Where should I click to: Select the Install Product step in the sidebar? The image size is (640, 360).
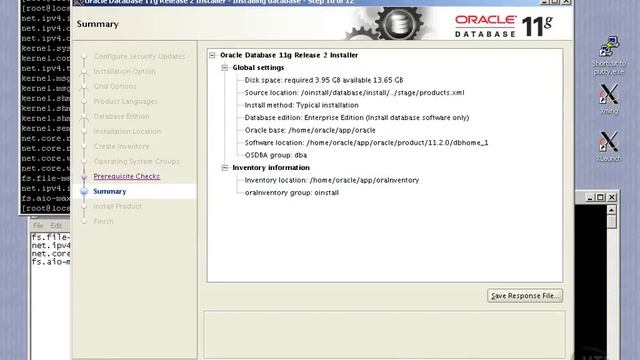117,206
